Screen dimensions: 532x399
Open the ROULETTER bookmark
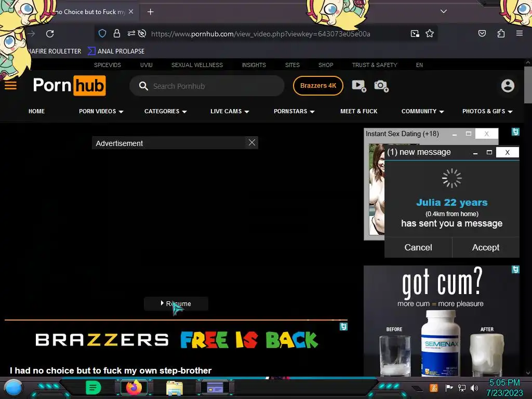[x=54, y=51]
